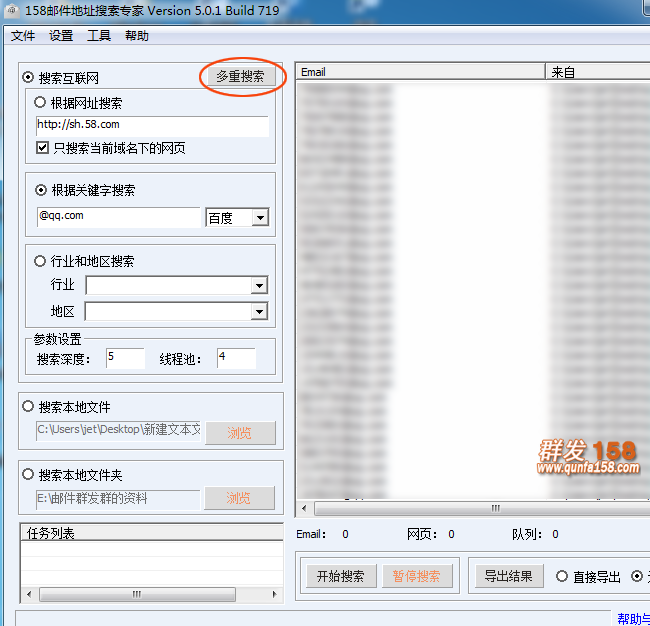Click the radio option right of 直接导出
The width and height of the screenshot is (650, 626).
(x=637, y=576)
